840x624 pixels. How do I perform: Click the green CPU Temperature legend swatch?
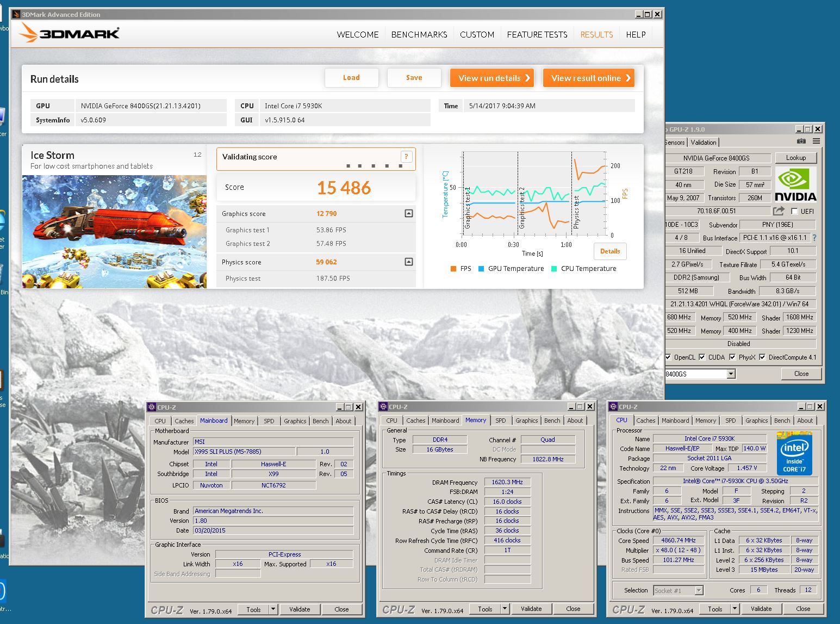point(554,269)
